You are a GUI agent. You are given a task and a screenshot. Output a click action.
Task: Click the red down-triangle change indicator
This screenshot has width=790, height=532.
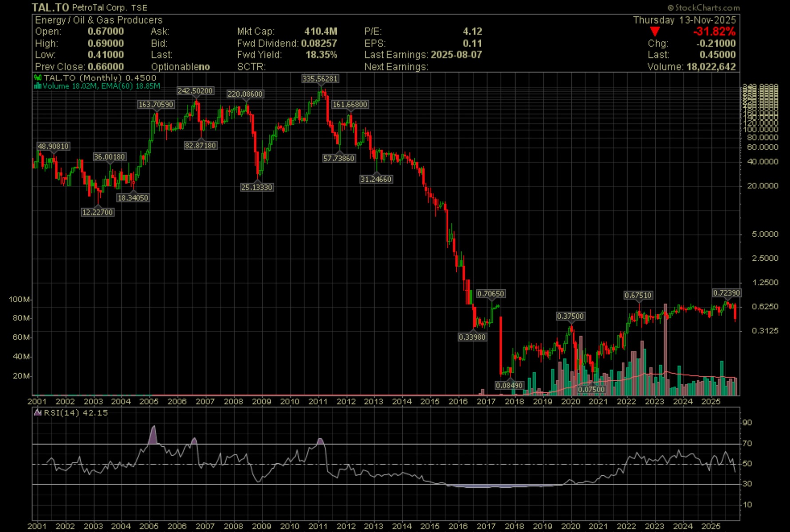point(655,31)
